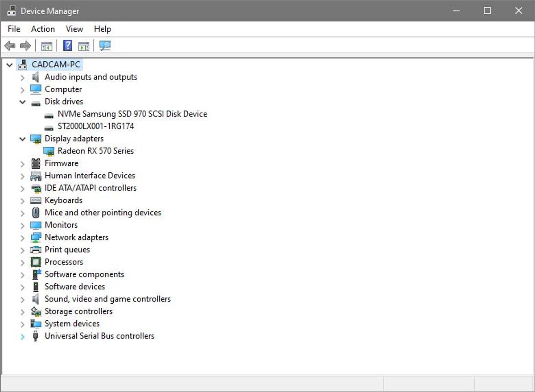Select the ST2000LX001-1RG174 drive entry
This screenshot has height=392, width=535.
pos(95,126)
